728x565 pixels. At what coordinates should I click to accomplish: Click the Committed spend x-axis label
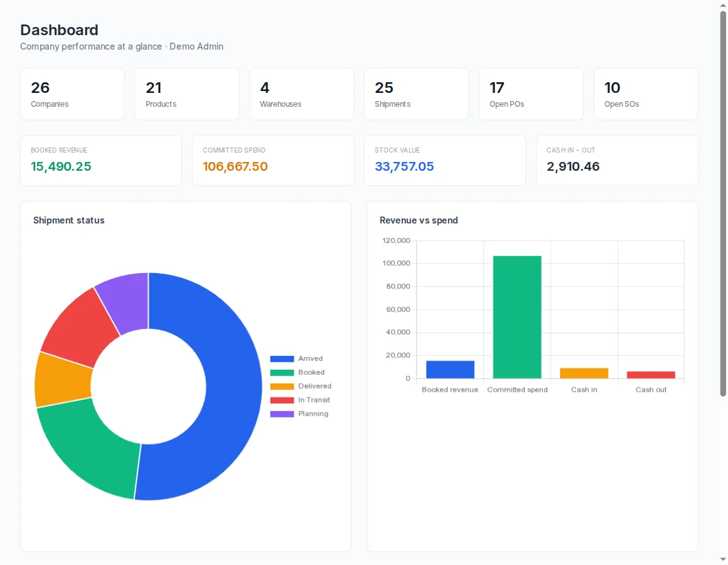pyautogui.click(x=517, y=390)
